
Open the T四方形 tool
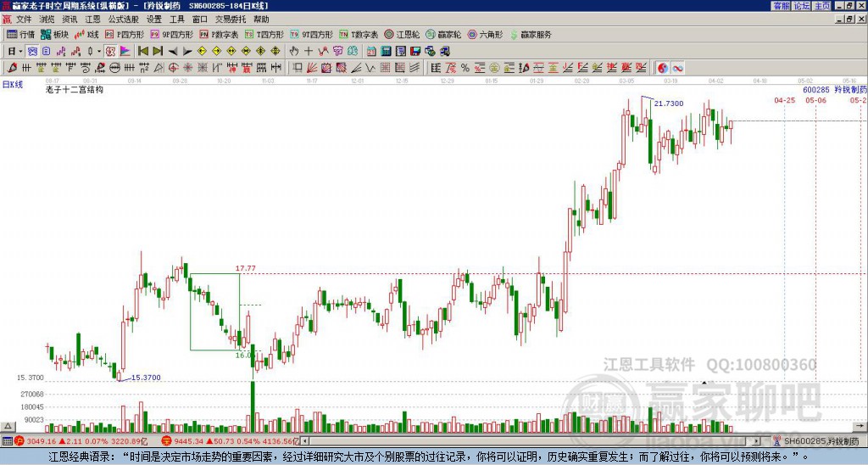click(x=264, y=34)
